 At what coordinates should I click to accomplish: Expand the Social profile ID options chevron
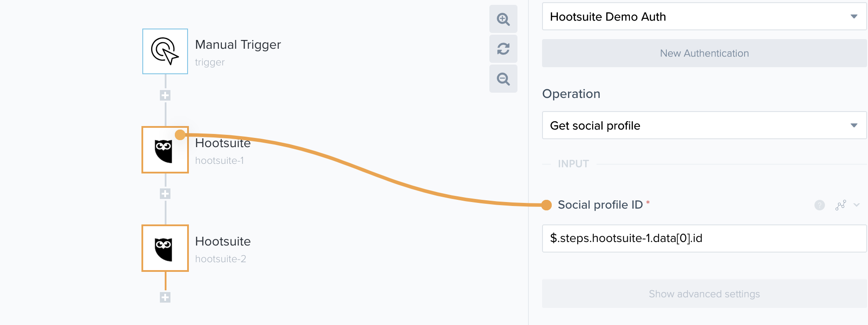[856, 205]
